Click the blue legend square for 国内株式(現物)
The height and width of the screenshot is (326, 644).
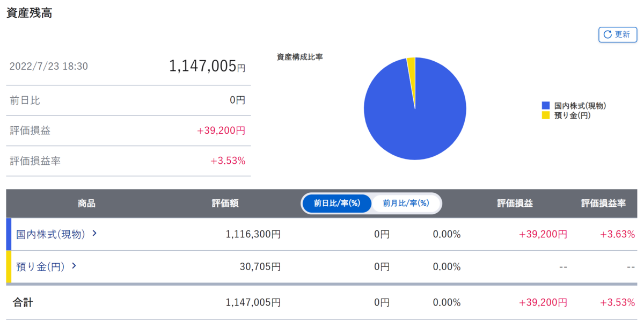click(x=545, y=106)
